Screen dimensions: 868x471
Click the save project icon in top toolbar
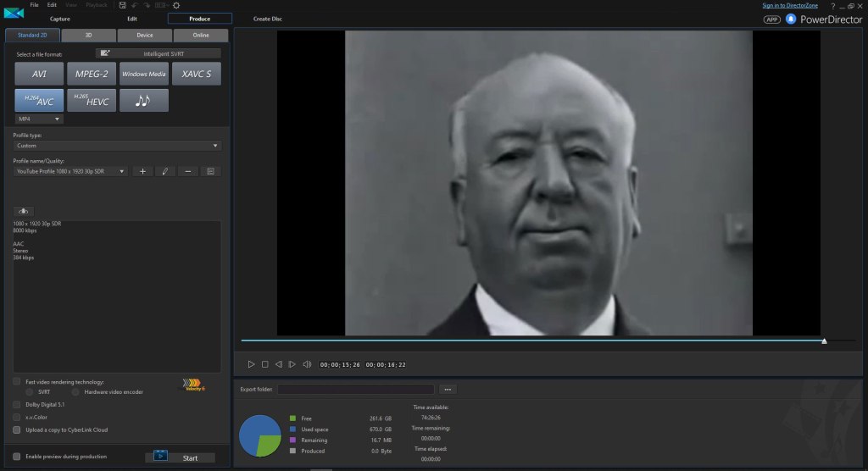tap(123, 5)
